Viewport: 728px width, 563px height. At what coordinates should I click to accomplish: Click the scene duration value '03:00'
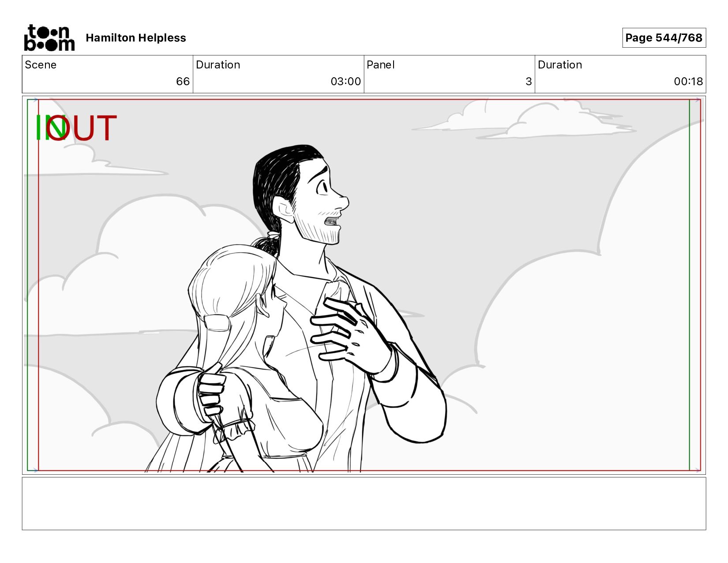345,81
